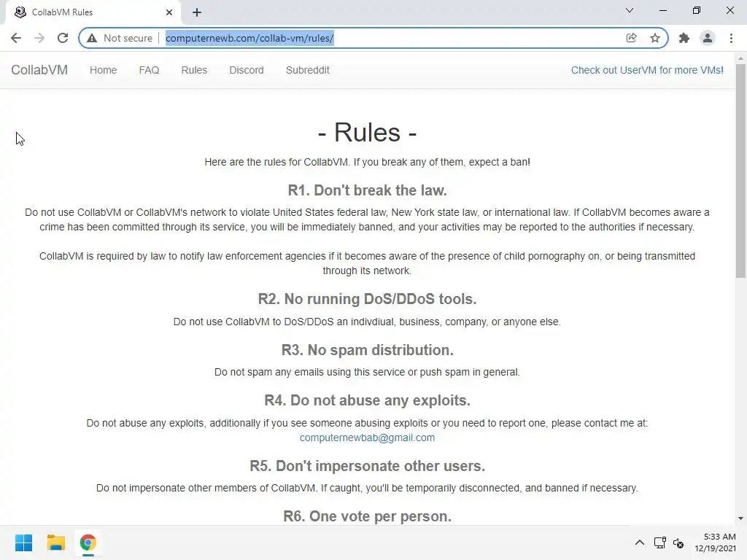Click the Not secure warning icon
The height and width of the screenshot is (560, 747).
point(92,38)
